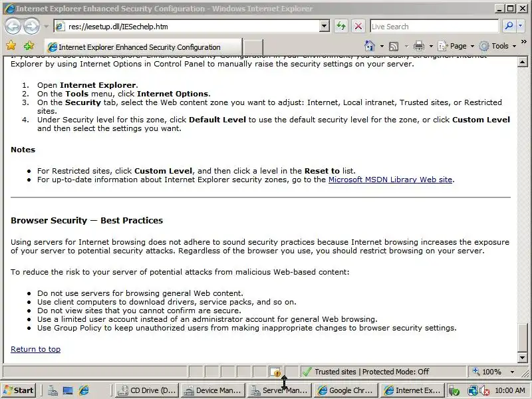Open a new blank tab

tap(253, 47)
